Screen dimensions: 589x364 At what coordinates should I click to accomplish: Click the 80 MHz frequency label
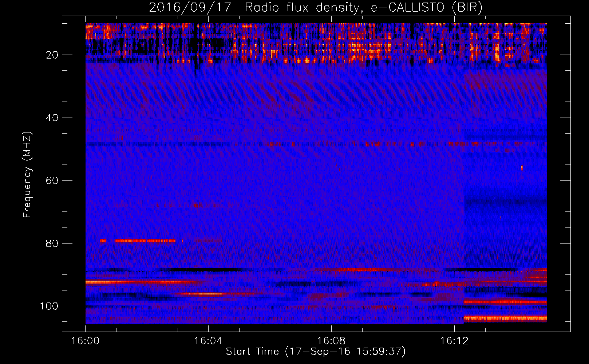pos(52,243)
